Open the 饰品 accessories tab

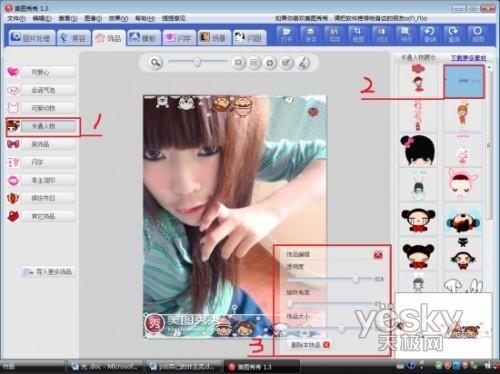coord(109,38)
